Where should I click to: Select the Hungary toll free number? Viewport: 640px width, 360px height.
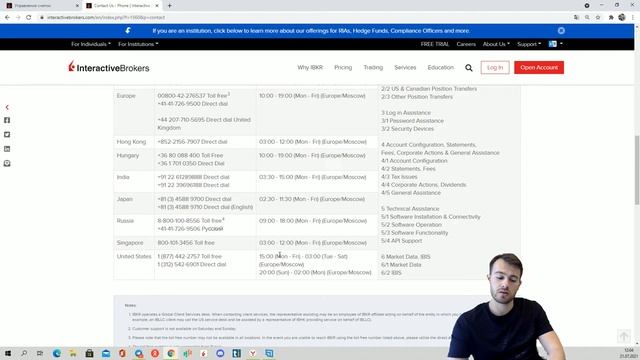point(190,156)
